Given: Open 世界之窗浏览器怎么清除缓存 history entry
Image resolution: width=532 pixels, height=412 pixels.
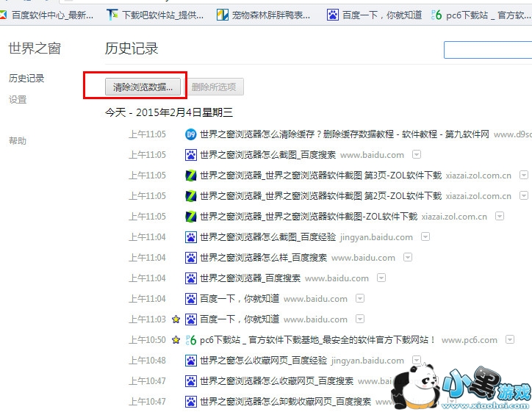Looking at the screenshot, I should 345,134.
